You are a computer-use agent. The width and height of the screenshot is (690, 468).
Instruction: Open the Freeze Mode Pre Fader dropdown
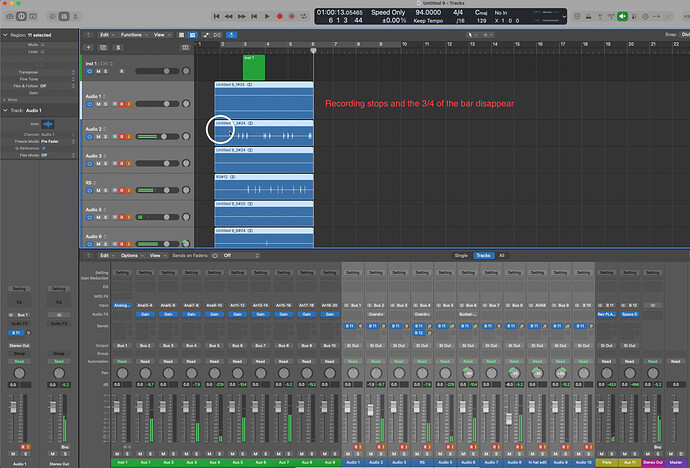coord(58,142)
